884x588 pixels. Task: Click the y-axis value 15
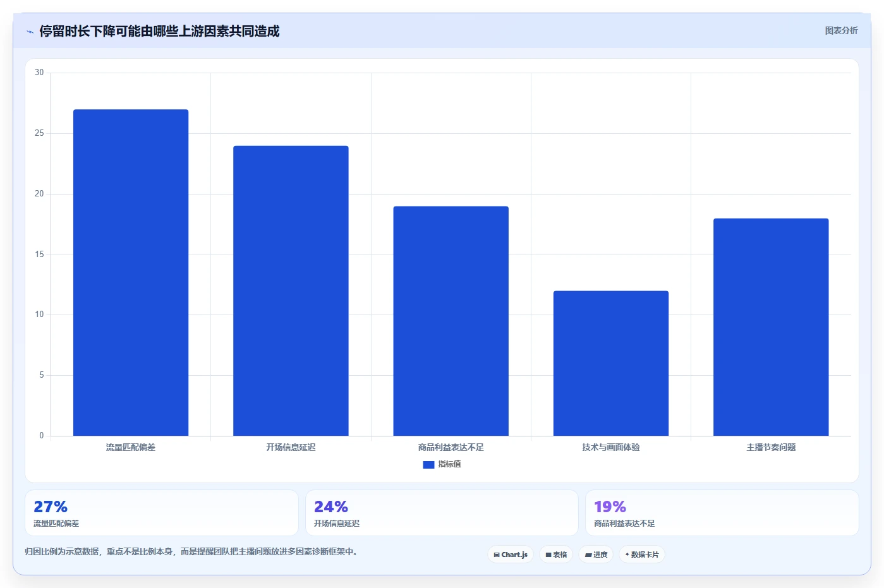[39, 255]
